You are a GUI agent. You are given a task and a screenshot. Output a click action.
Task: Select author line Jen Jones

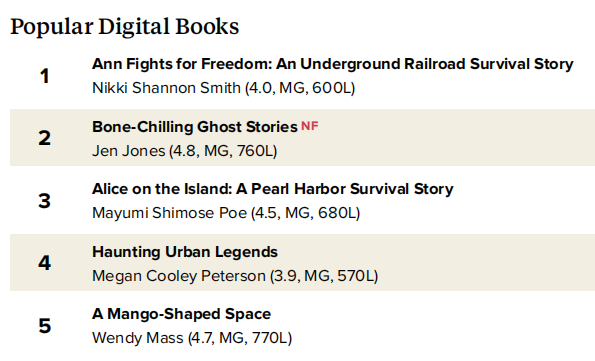click(x=184, y=151)
